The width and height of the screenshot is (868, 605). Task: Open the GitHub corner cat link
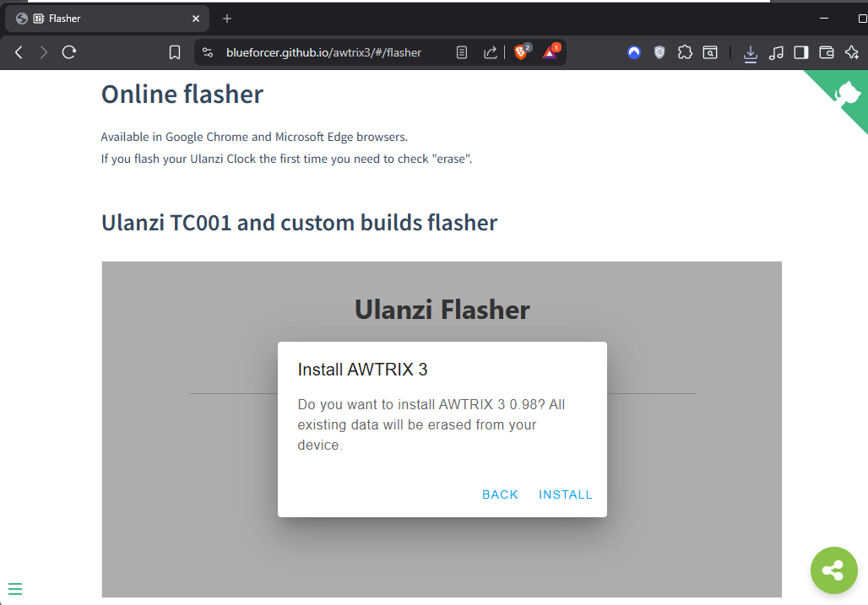tap(846, 93)
